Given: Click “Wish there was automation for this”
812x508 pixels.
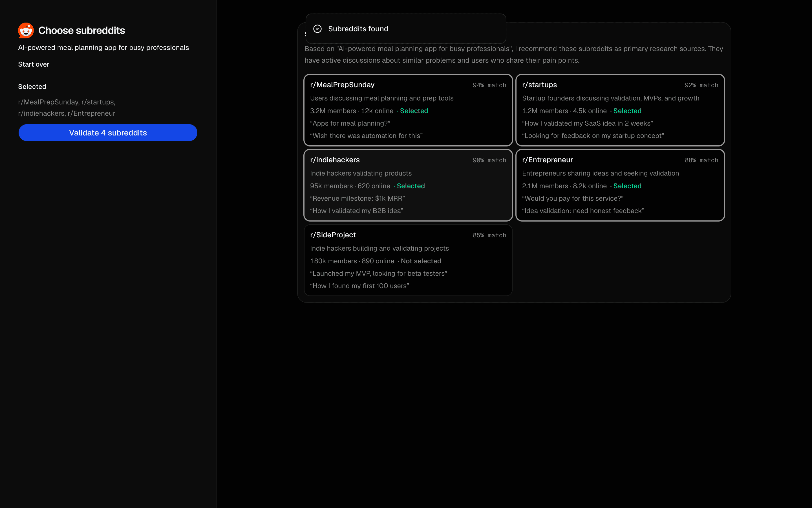Looking at the screenshot, I should point(366,136).
